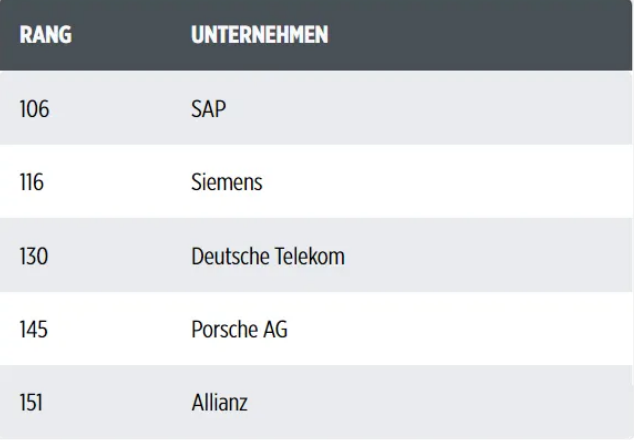This screenshot has width=634, height=440.
Task: Click the word Telekom in the table
Action: (x=310, y=256)
